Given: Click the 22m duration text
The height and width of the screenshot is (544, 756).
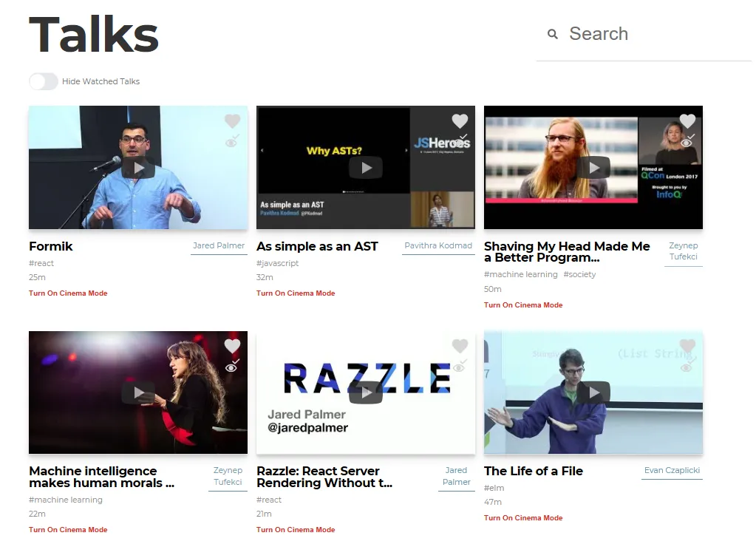Looking at the screenshot, I should click(x=37, y=514).
